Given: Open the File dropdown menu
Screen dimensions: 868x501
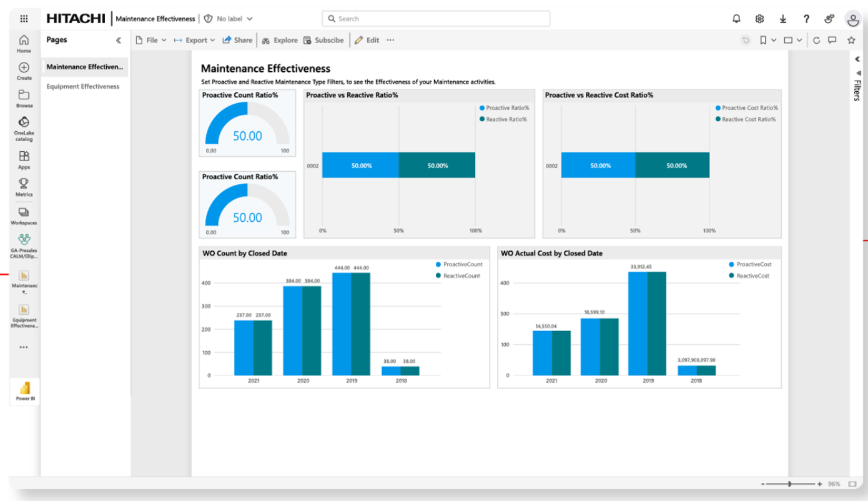Looking at the screenshot, I should tap(151, 40).
